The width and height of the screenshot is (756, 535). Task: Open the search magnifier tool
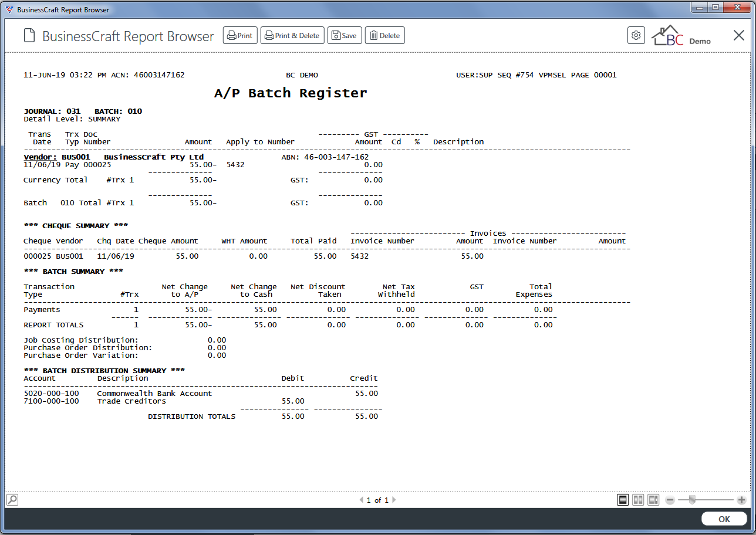pos(12,500)
